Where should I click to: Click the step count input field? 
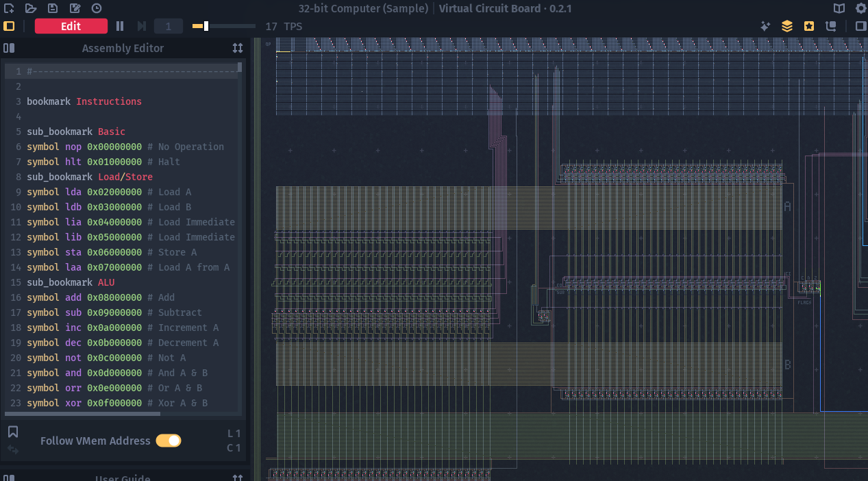[168, 26]
